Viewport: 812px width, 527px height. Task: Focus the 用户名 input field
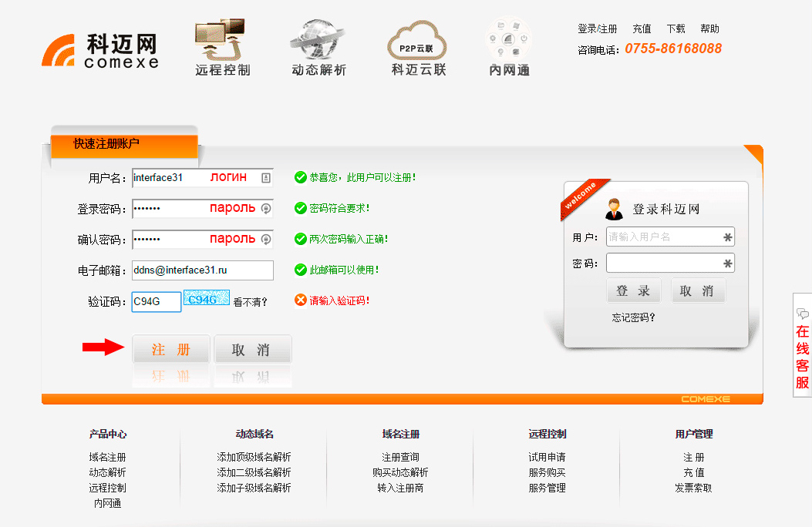pyautogui.click(x=203, y=177)
